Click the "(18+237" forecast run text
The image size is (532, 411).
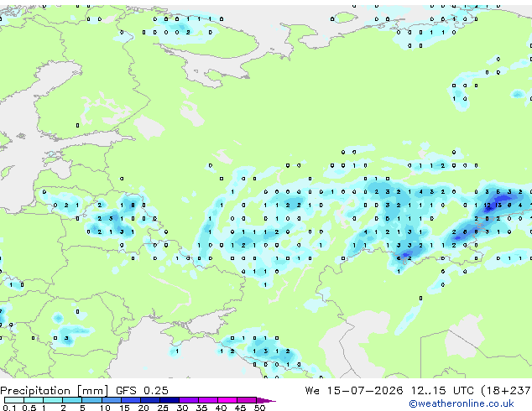click(x=506, y=391)
